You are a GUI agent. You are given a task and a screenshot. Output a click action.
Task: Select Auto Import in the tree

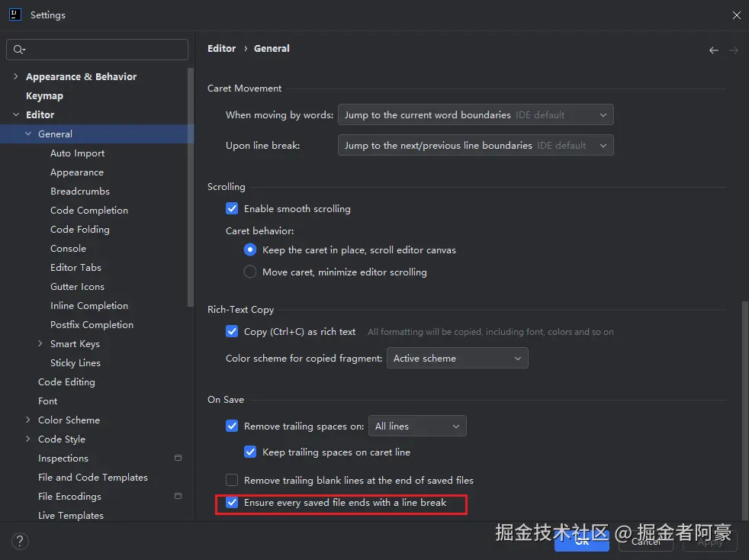[77, 153]
